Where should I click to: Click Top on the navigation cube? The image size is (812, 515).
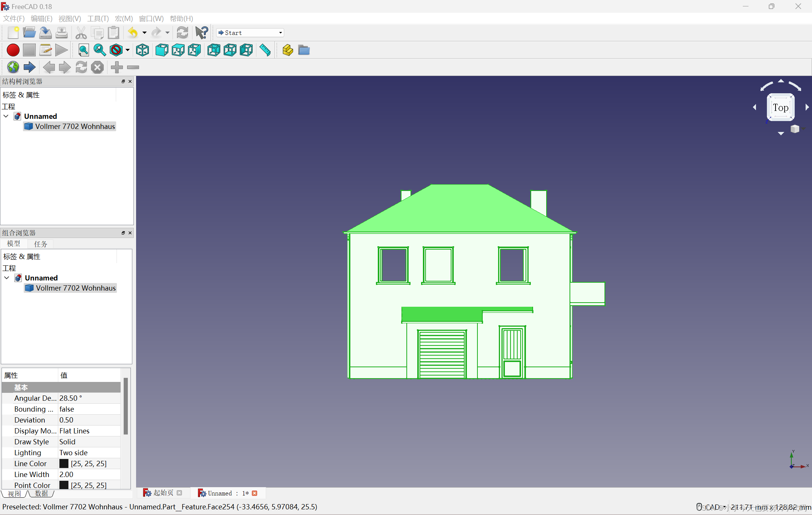point(780,108)
